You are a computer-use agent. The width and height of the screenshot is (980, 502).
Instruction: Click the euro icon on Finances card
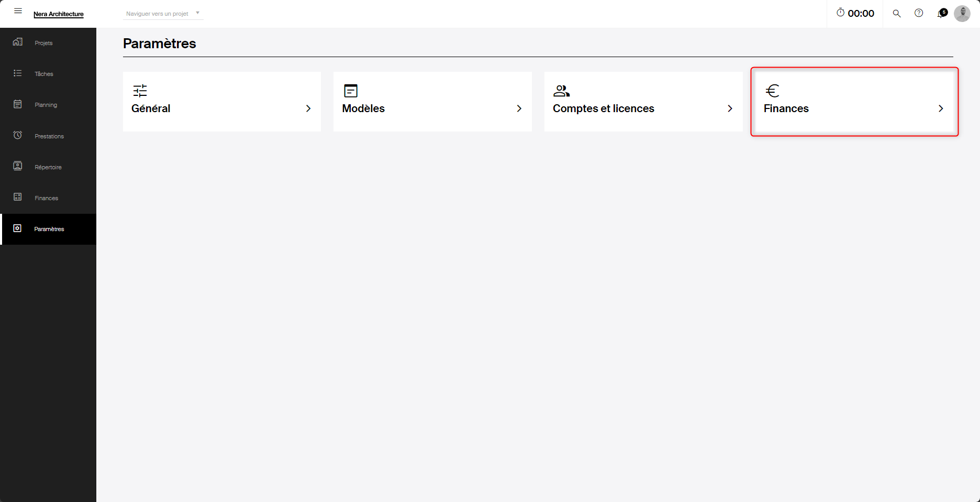pyautogui.click(x=772, y=91)
